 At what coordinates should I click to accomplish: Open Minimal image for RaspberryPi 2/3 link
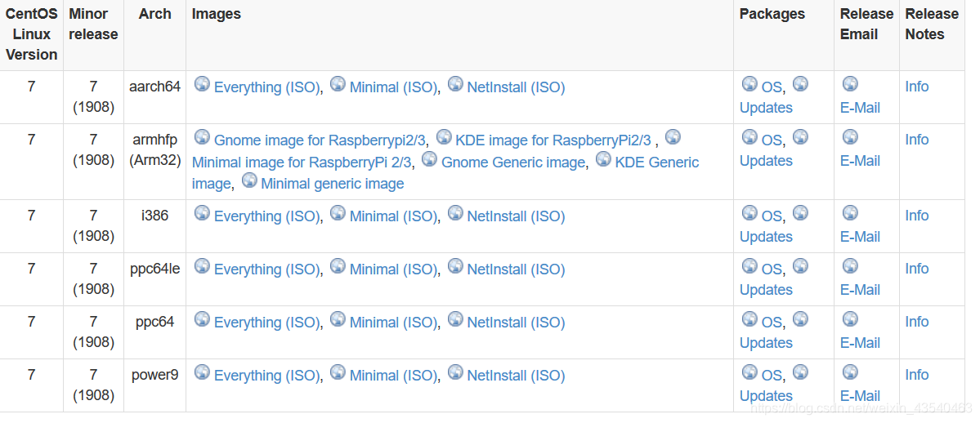click(302, 162)
